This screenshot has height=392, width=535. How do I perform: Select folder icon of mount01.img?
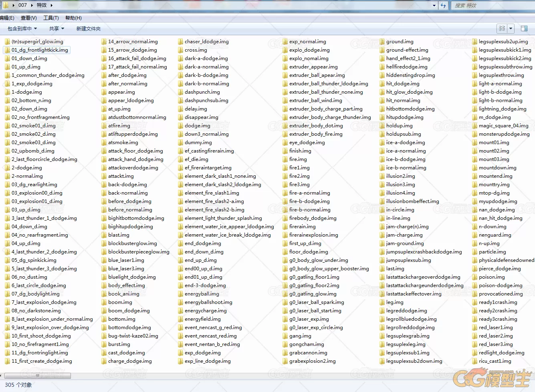coord(474,143)
